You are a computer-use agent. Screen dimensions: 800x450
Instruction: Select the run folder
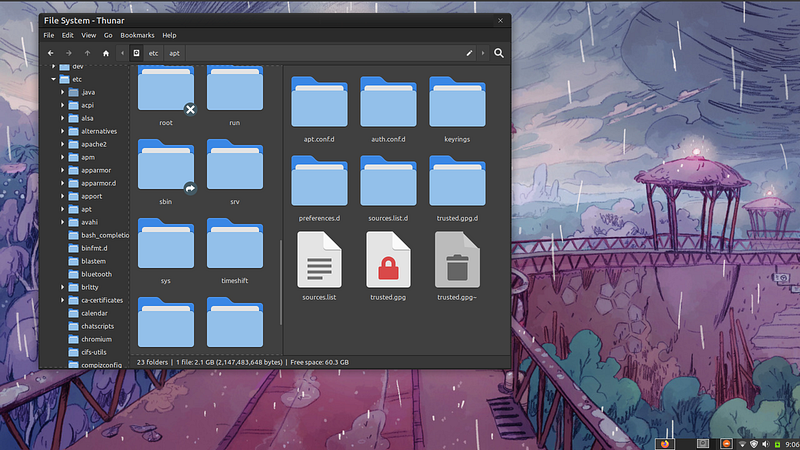[x=235, y=88]
